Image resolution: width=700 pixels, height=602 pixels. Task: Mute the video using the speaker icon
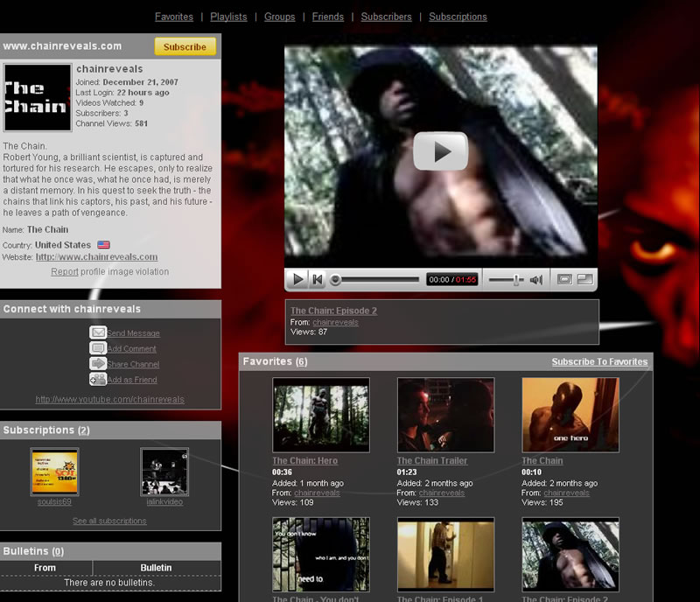coord(536,279)
